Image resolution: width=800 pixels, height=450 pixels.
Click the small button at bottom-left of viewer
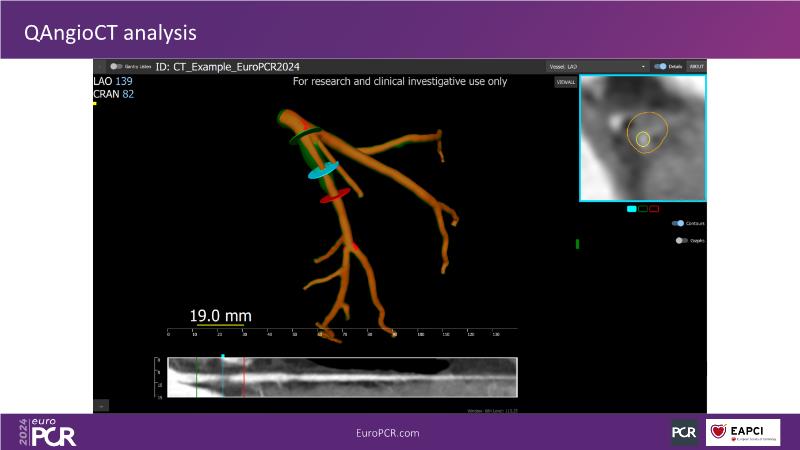(101, 405)
